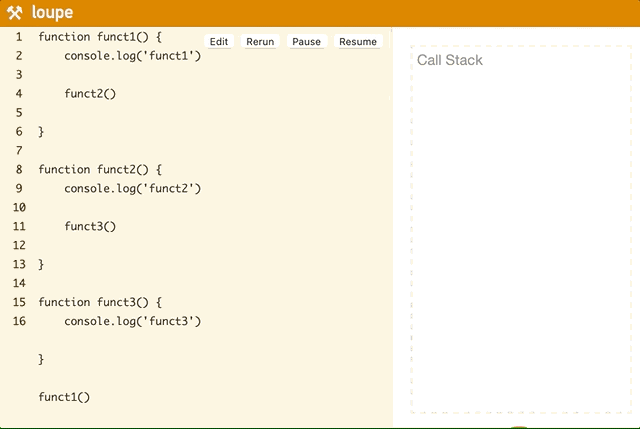Click line number 10 in the gutter
This screenshot has width=640, height=429.
(x=19, y=207)
